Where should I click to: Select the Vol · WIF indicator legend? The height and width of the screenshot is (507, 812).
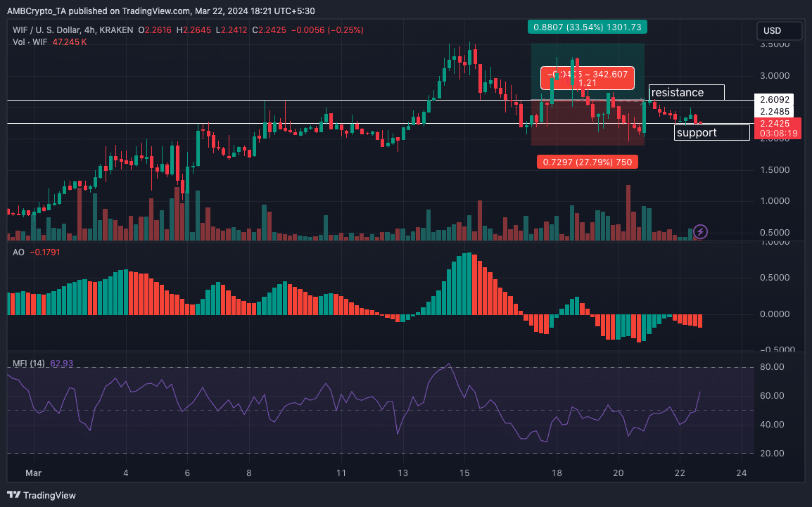50,42
